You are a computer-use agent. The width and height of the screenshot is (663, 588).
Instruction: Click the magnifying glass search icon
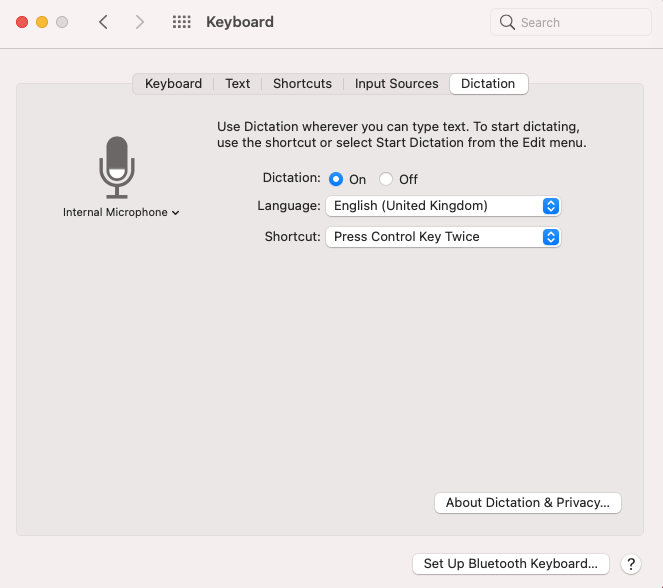pyautogui.click(x=507, y=22)
